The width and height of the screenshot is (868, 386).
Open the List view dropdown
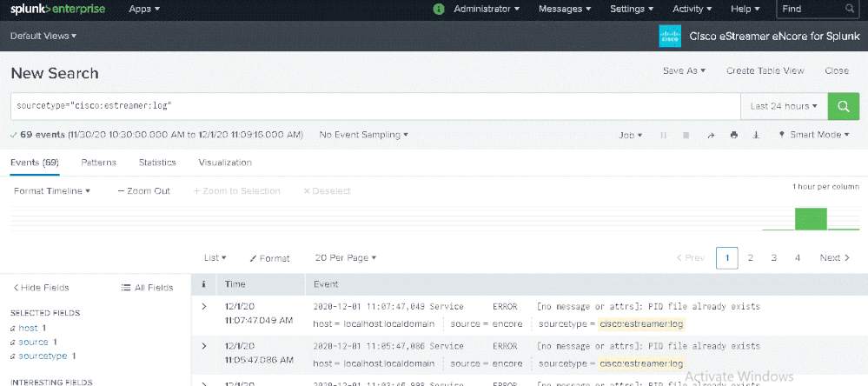(x=215, y=258)
